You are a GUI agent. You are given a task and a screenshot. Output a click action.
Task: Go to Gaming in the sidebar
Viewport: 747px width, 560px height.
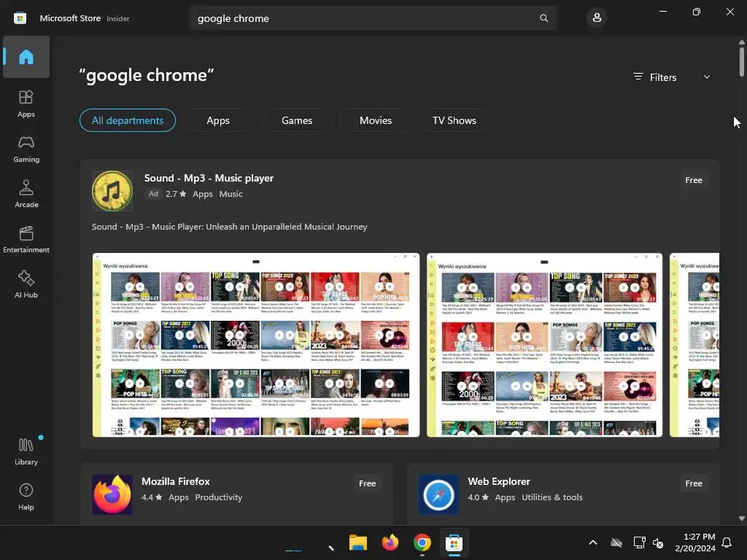26,149
